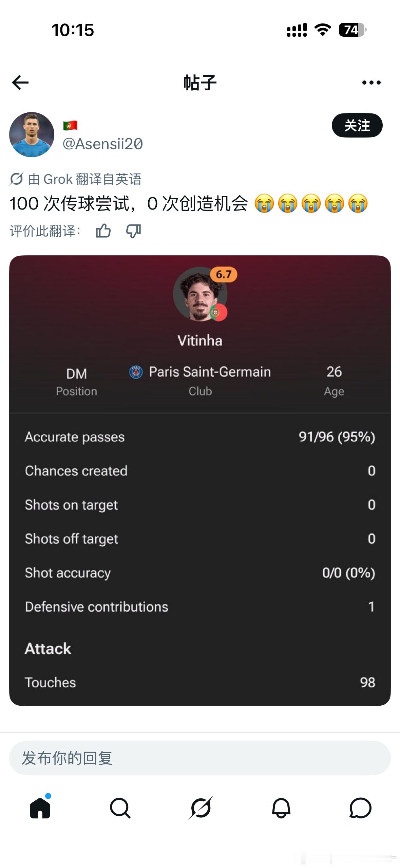Open @Asensii20 profile avatar
The width and height of the screenshot is (400, 868).
pos(32,134)
